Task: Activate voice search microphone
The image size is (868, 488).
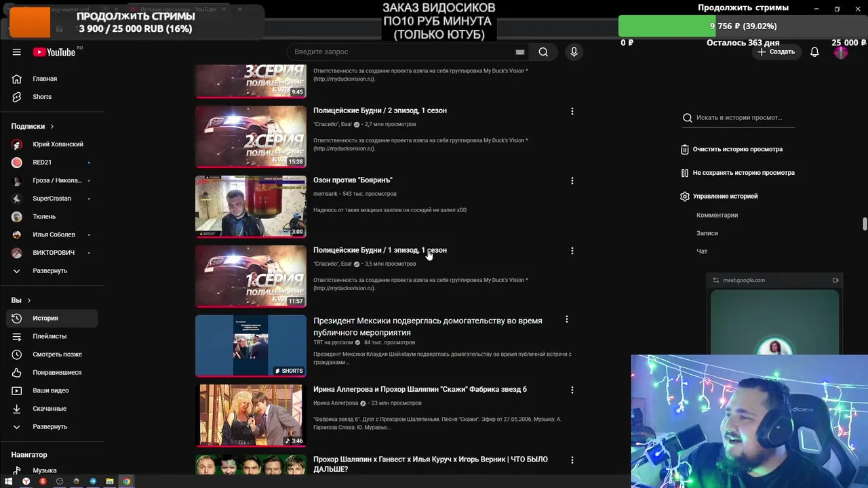Action: click(574, 52)
